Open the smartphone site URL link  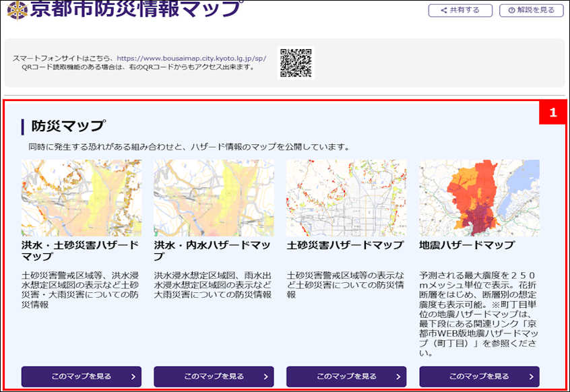coord(191,58)
